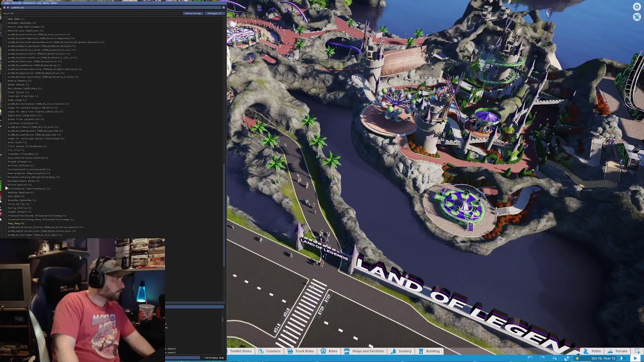Open the Terrain tool
The height and width of the screenshot is (362, 644).
pyautogui.click(x=617, y=351)
